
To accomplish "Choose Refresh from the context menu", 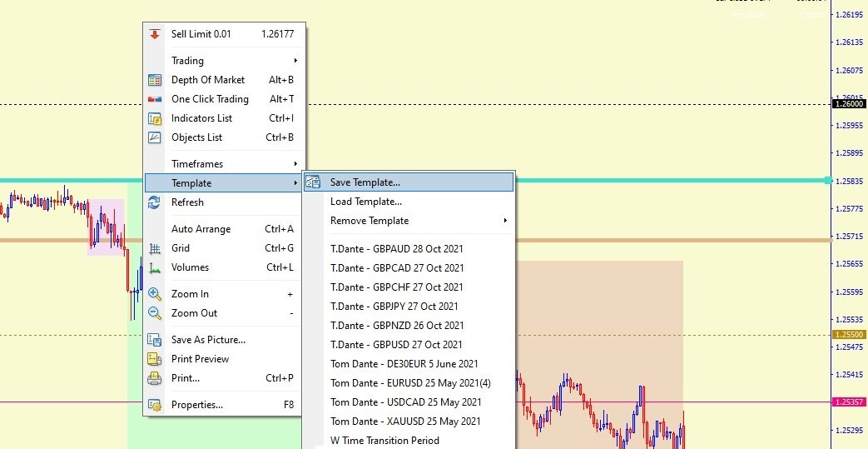I will click(224, 202).
